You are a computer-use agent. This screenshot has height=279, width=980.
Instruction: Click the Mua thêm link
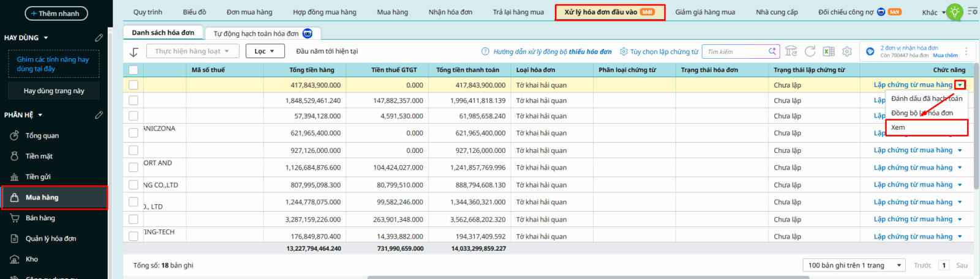(x=945, y=56)
